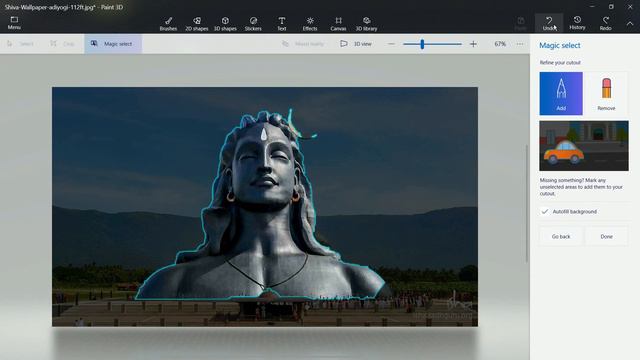Choose the Add refinement tool
Image resolution: width=640 pixels, height=360 pixels.
(x=561, y=93)
